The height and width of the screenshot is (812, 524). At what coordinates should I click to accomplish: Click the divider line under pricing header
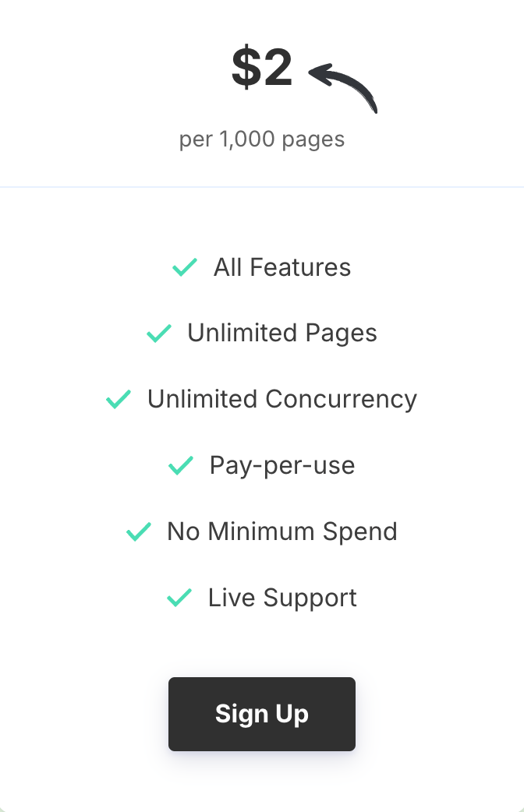[262, 186]
